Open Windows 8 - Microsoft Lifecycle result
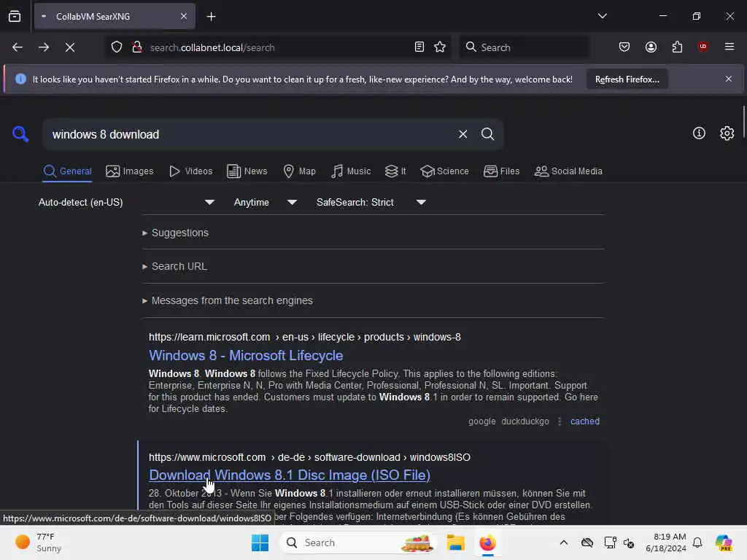 point(246,356)
